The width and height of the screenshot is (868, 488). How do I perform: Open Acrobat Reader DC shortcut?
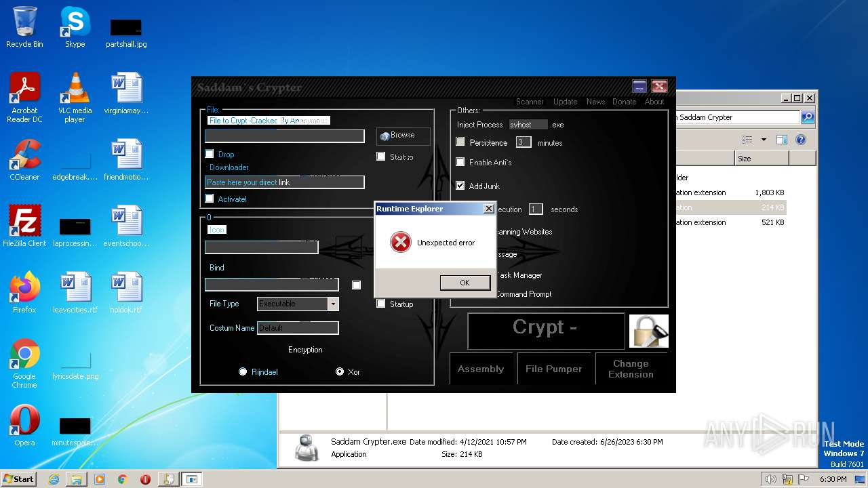pyautogui.click(x=24, y=98)
